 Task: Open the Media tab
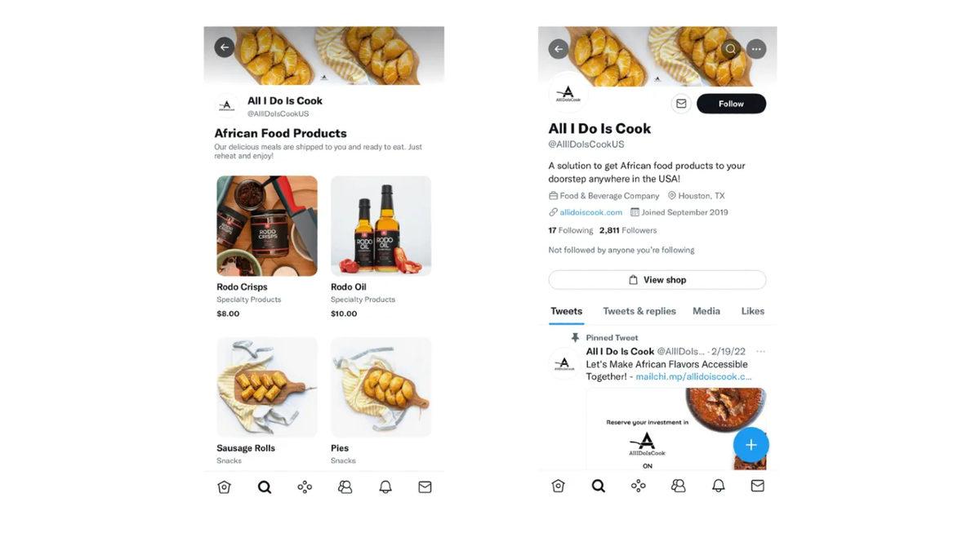(x=706, y=311)
